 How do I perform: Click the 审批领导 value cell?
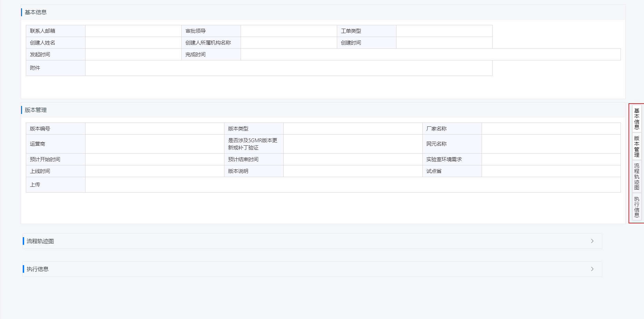pyautogui.click(x=289, y=31)
